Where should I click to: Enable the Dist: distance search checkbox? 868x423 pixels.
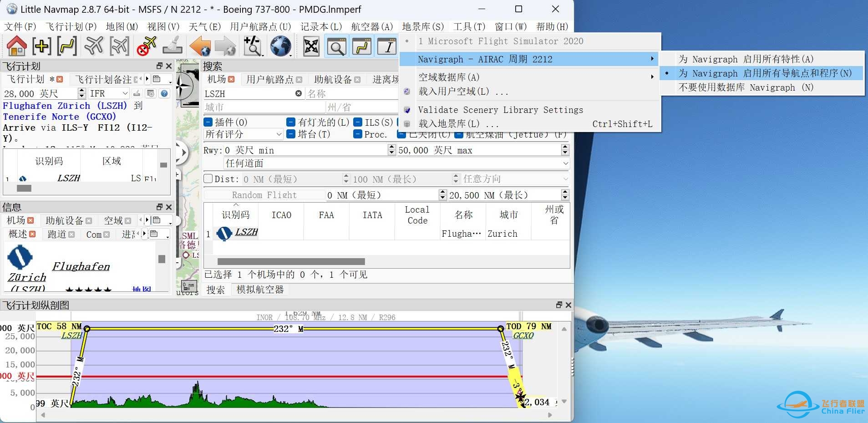pos(208,179)
